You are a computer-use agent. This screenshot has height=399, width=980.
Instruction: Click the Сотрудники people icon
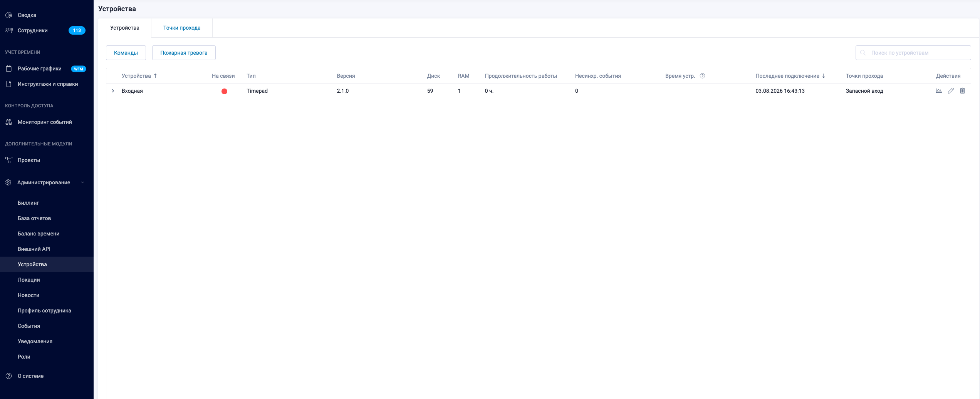[x=9, y=30]
